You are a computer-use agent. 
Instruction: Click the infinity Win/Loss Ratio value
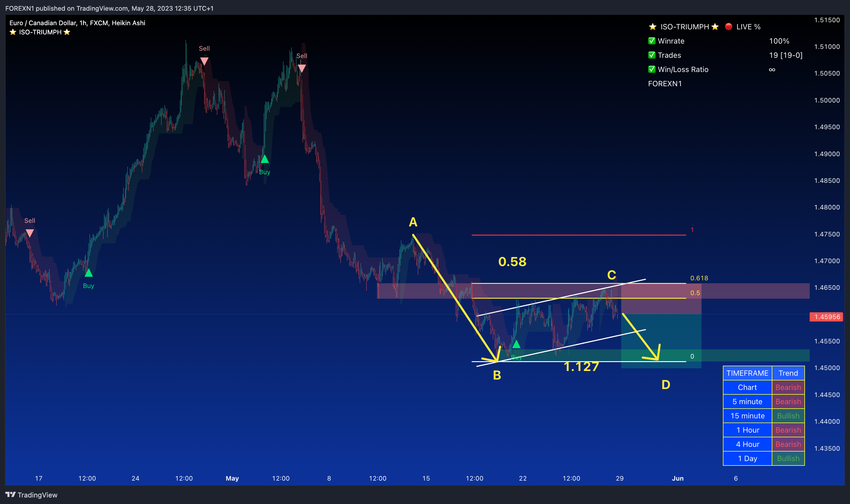coord(772,70)
